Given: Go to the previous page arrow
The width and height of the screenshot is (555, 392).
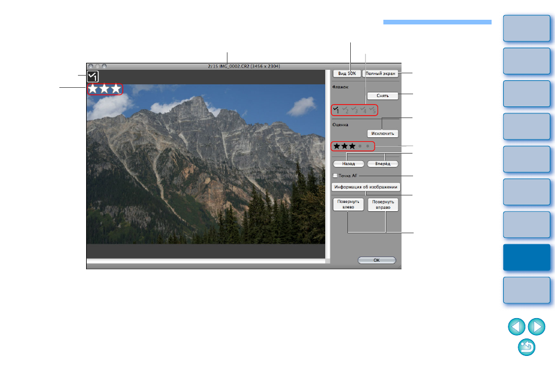Looking at the screenshot, I should point(517,326).
